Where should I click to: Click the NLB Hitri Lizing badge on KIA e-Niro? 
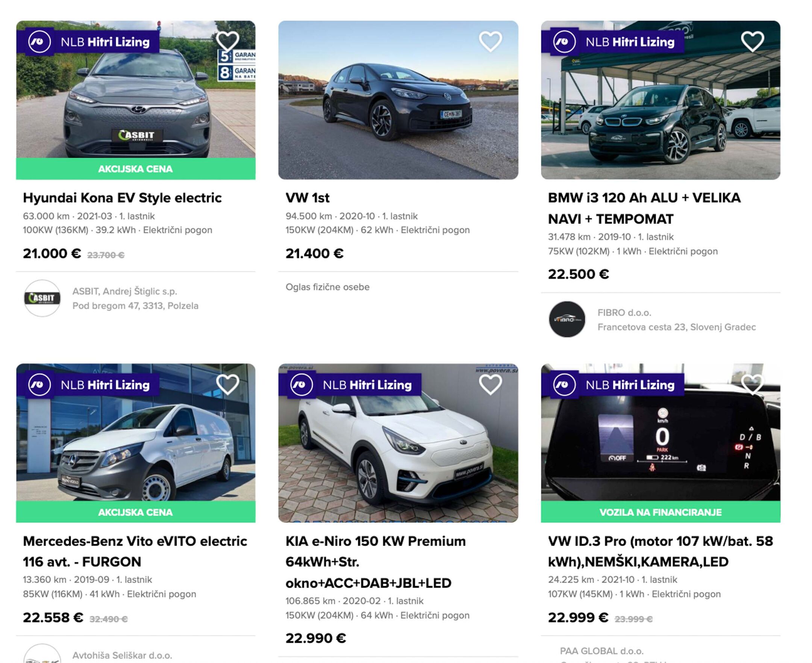pyautogui.click(x=351, y=385)
